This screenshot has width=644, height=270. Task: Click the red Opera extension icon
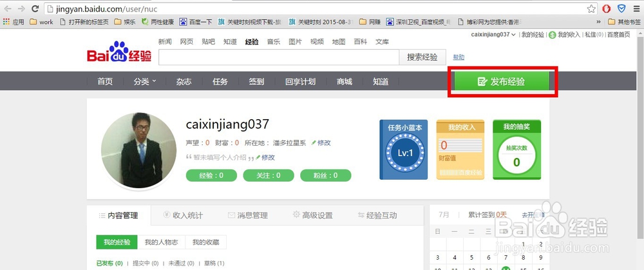(x=606, y=8)
